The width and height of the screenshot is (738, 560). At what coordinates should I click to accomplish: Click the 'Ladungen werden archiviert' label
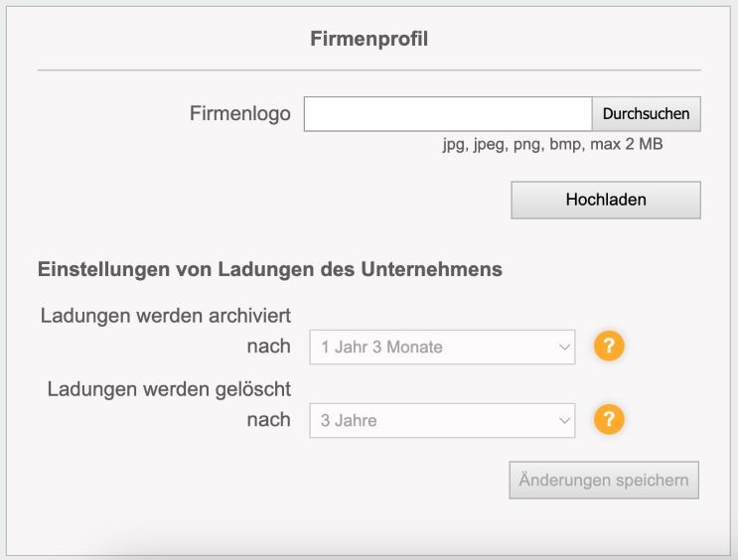click(166, 316)
